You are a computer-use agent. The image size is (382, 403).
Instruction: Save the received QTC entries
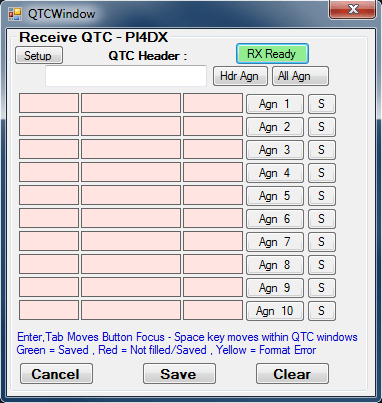click(x=179, y=374)
